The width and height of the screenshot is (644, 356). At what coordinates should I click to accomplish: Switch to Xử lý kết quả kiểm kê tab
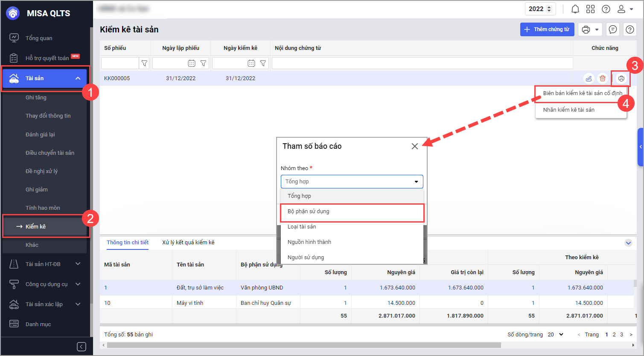pyautogui.click(x=188, y=242)
